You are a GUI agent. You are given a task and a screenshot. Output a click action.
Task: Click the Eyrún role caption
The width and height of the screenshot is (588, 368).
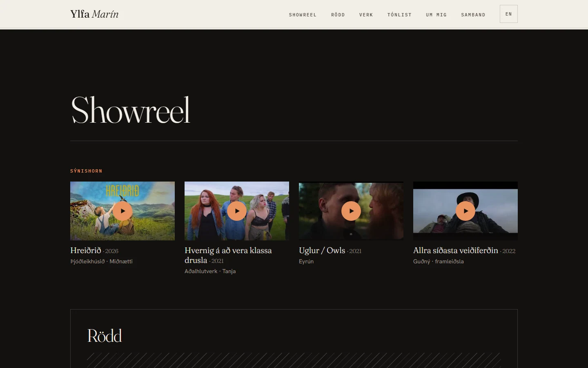pyautogui.click(x=306, y=261)
